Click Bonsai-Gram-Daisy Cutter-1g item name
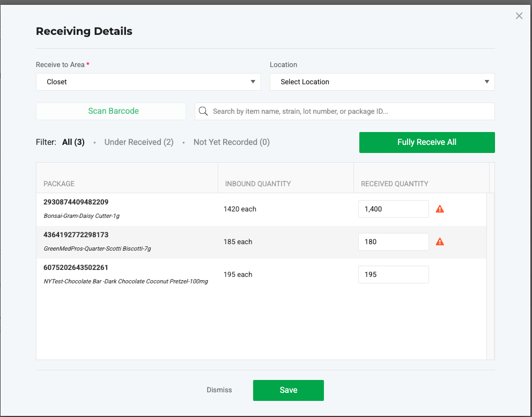 coord(82,216)
